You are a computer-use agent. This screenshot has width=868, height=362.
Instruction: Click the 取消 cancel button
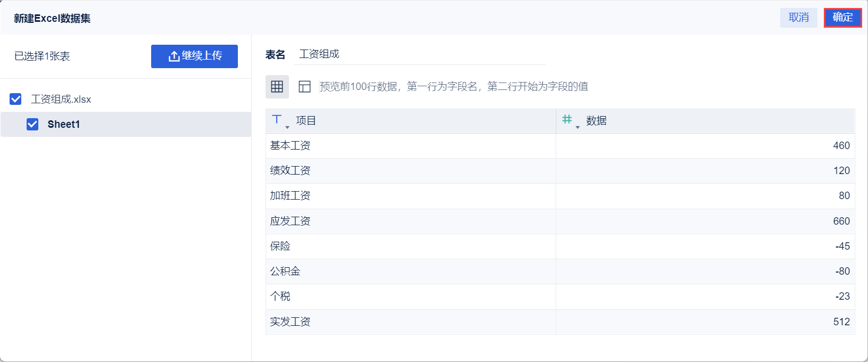click(x=798, y=18)
